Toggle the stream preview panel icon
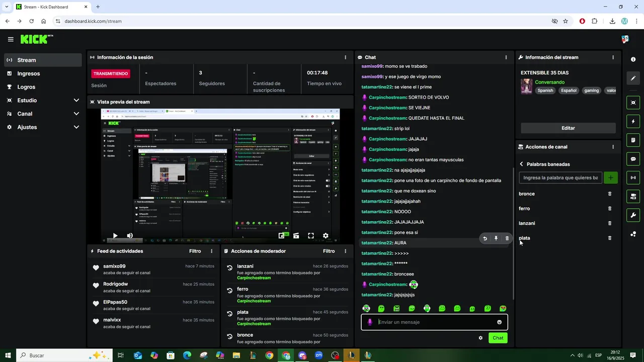 pyautogui.click(x=633, y=103)
